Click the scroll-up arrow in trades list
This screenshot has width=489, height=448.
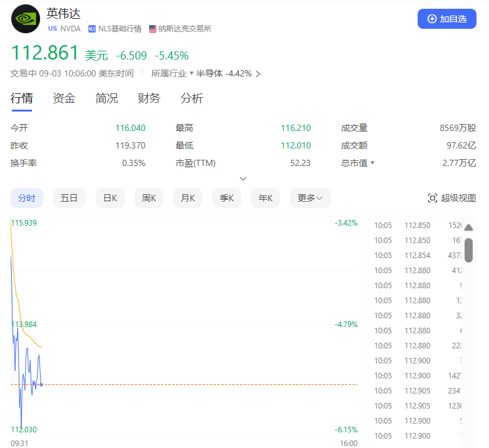[x=468, y=227]
